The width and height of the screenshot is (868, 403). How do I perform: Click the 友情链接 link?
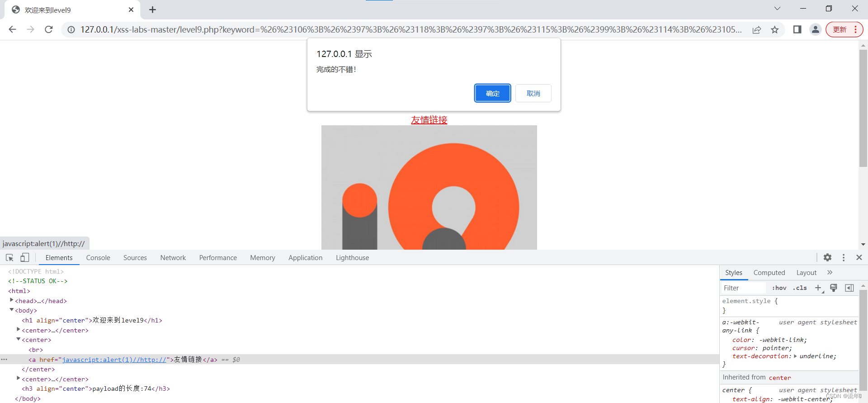click(x=429, y=120)
